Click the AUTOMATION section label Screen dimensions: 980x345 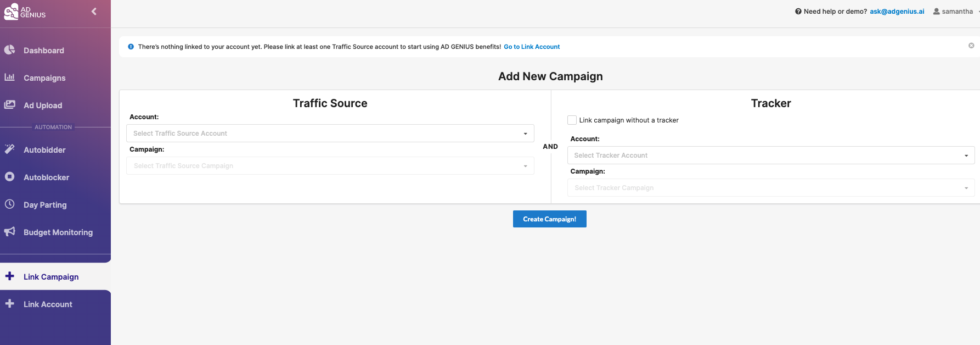(53, 127)
